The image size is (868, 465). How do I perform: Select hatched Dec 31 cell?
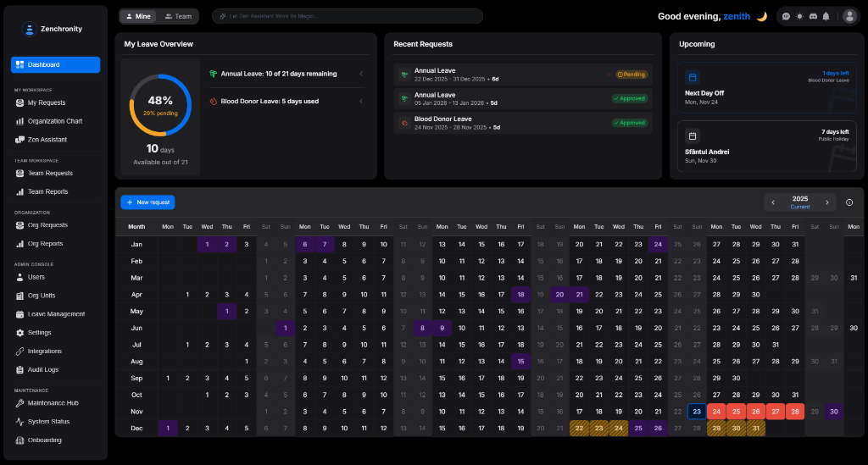tap(755, 428)
